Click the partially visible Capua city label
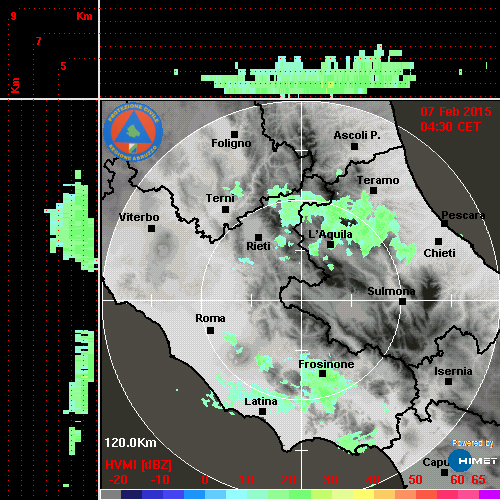This screenshot has height=500, width=500. tap(436, 462)
